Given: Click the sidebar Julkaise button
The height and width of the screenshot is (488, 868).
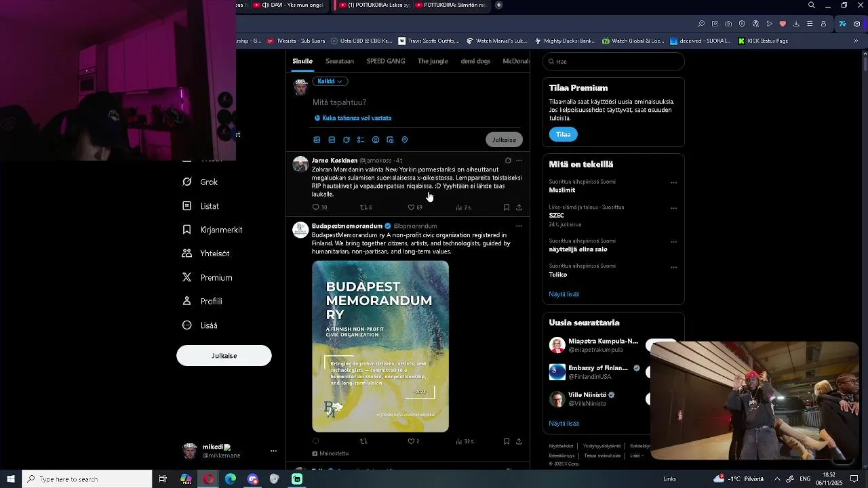Looking at the screenshot, I should click(224, 356).
